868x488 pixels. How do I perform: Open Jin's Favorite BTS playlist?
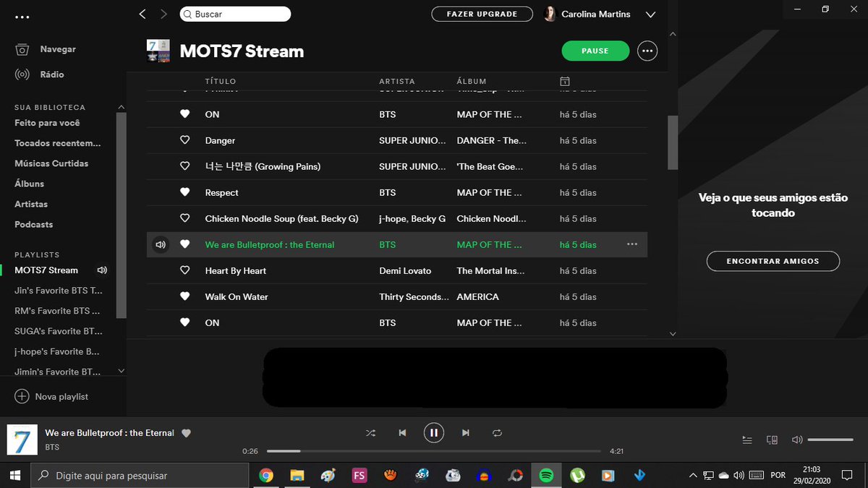click(x=59, y=291)
